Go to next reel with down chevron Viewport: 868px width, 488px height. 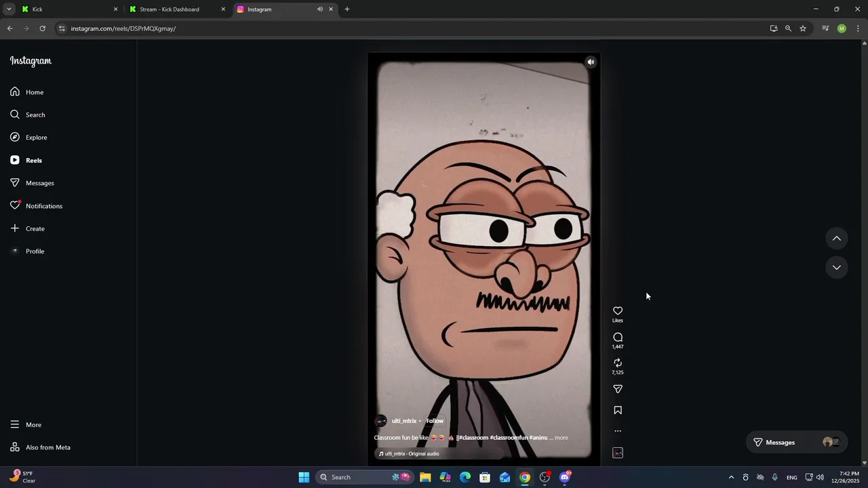point(837,268)
